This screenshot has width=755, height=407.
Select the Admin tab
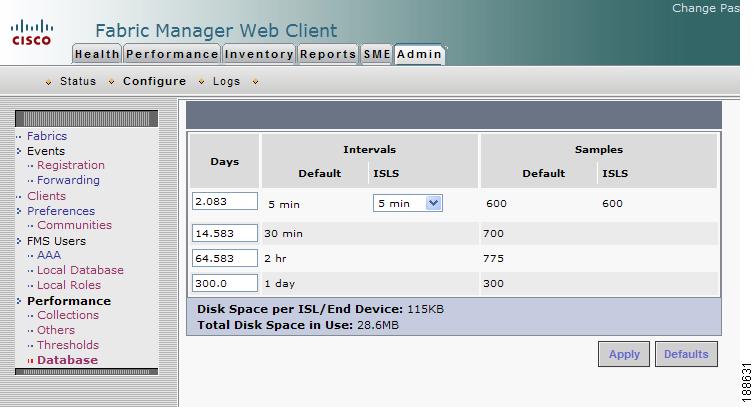point(419,54)
